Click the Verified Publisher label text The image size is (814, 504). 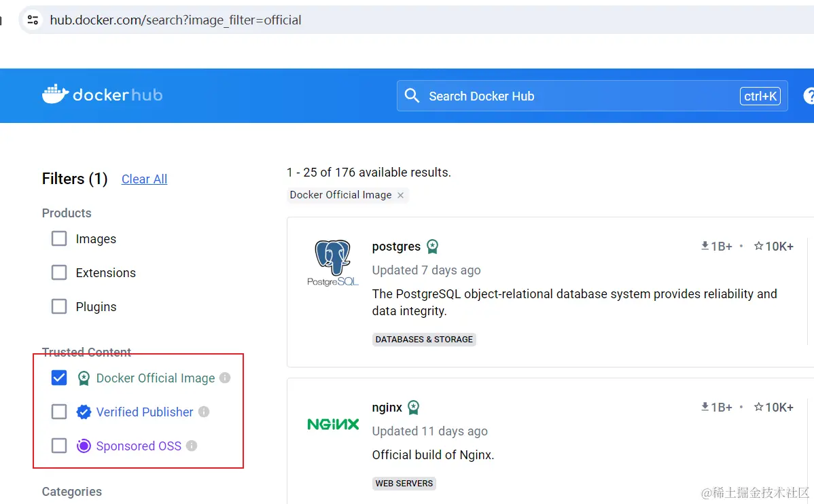pyautogui.click(x=145, y=412)
